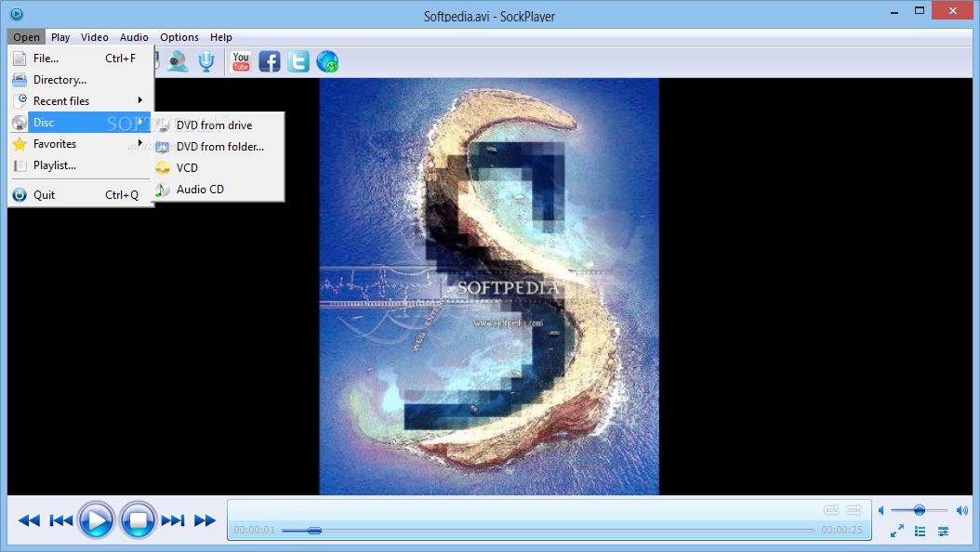Stop playback with the Stop button
The image size is (980, 552).
point(138,519)
